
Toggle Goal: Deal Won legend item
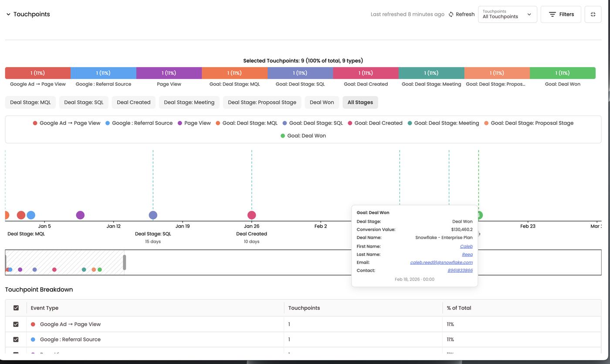(x=303, y=136)
